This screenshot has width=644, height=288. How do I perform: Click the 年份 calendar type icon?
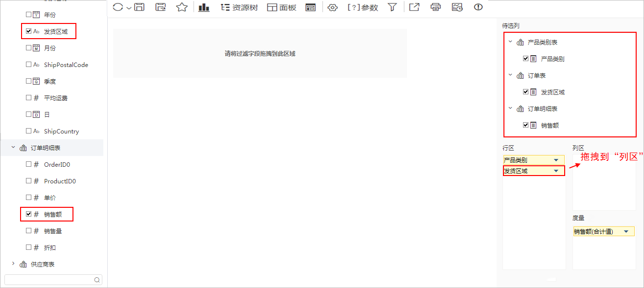coord(36,15)
